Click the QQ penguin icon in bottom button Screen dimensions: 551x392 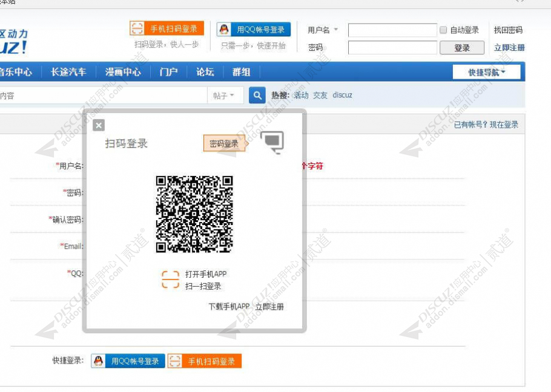point(99,361)
